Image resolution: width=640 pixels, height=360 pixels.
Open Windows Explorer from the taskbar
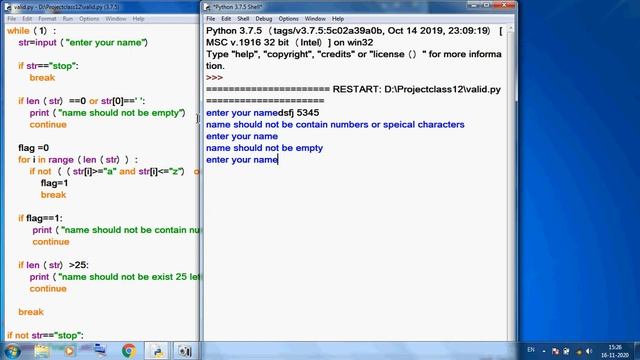42,351
